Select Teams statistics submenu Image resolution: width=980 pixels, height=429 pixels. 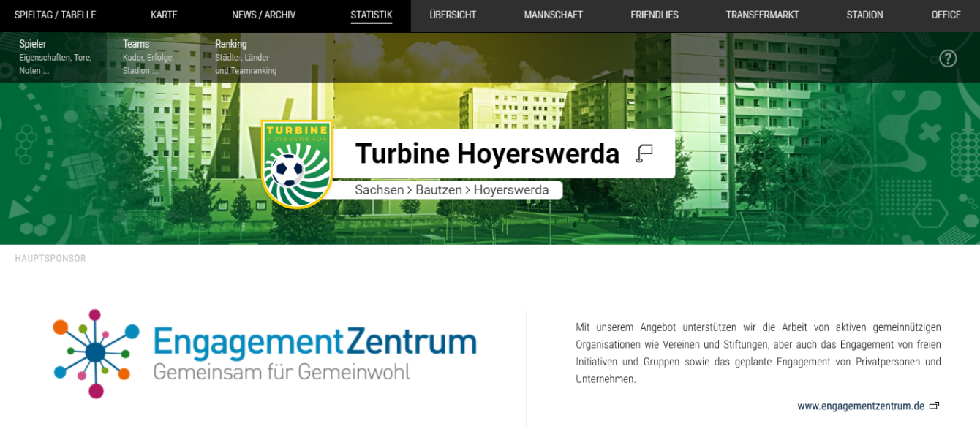136,45
